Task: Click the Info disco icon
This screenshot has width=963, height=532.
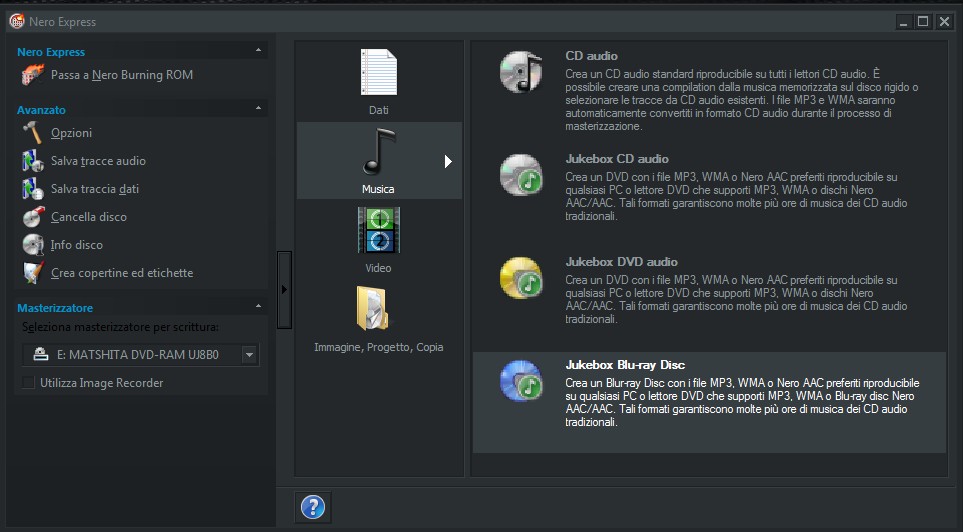Action: (x=33, y=244)
